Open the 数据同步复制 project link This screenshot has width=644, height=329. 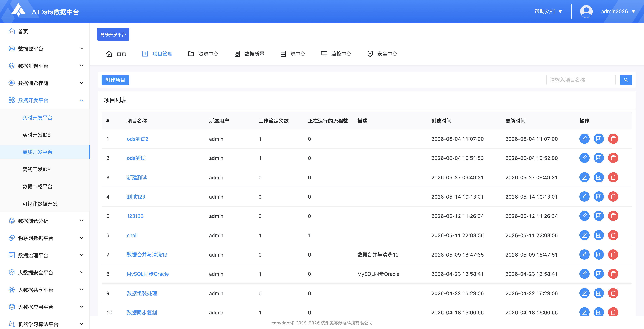pyautogui.click(x=142, y=312)
